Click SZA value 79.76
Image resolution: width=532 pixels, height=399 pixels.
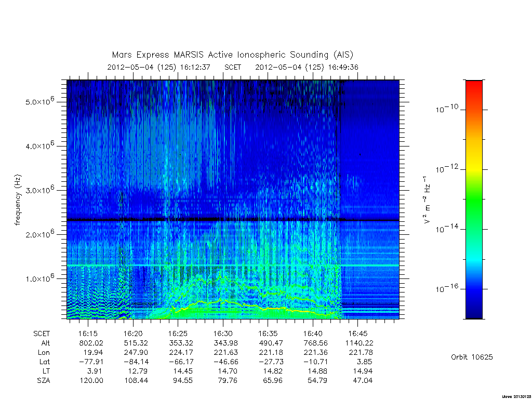pyautogui.click(x=228, y=380)
